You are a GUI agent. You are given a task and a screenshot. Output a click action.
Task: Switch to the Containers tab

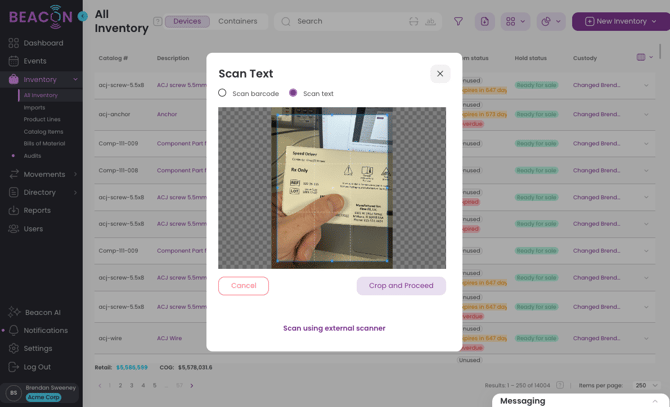click(238, 21)
